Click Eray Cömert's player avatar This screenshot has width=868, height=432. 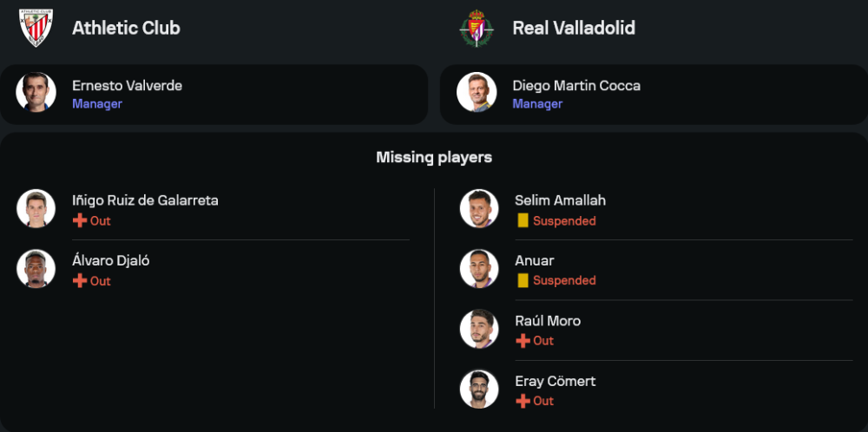pos(479,389)
